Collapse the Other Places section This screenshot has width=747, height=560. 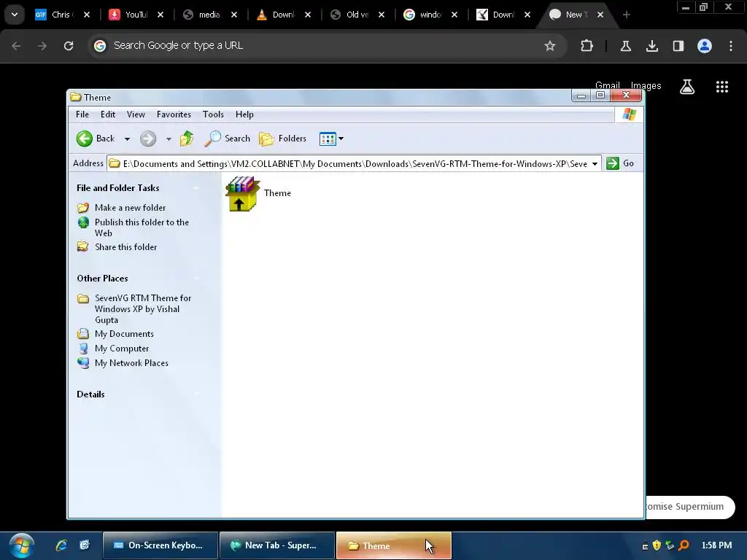coord(196,278)
